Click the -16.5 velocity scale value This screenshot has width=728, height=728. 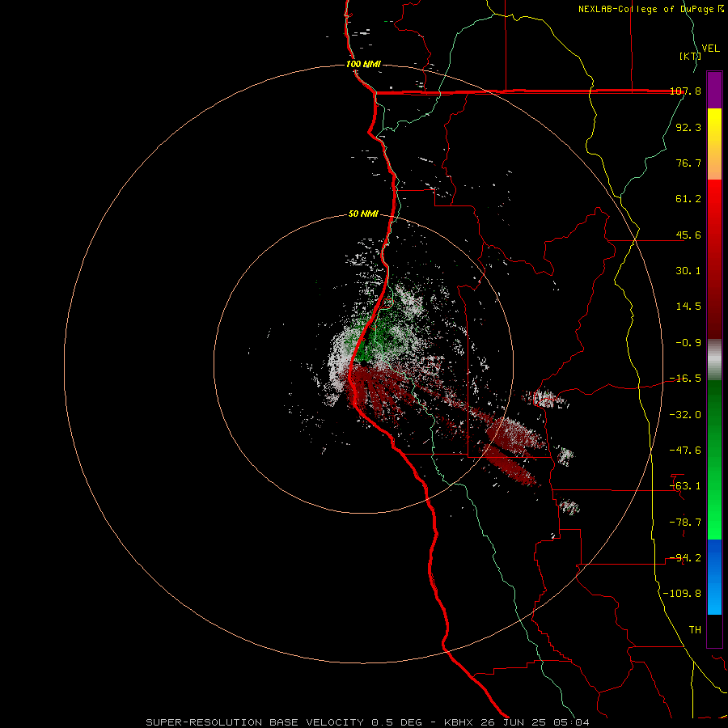(685, 379)
